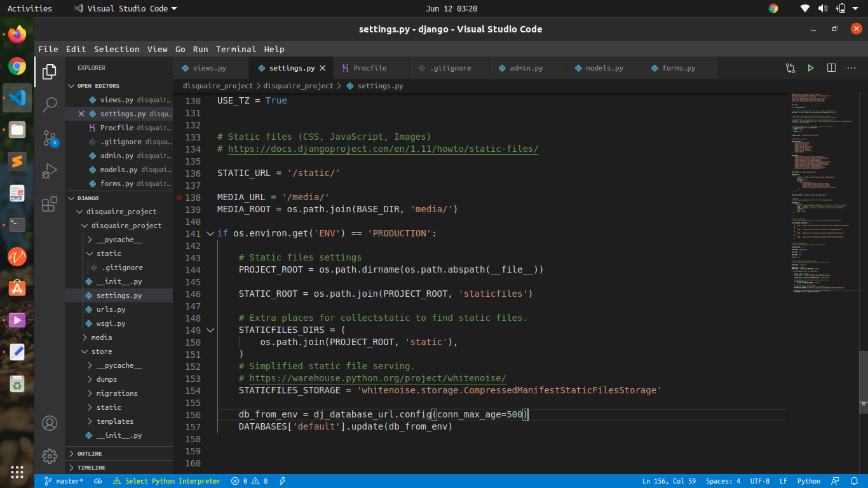Viewport: 868px width, 488px height.
Task: Collapse the OPEN EDITORS section
Action: [102, 85]
